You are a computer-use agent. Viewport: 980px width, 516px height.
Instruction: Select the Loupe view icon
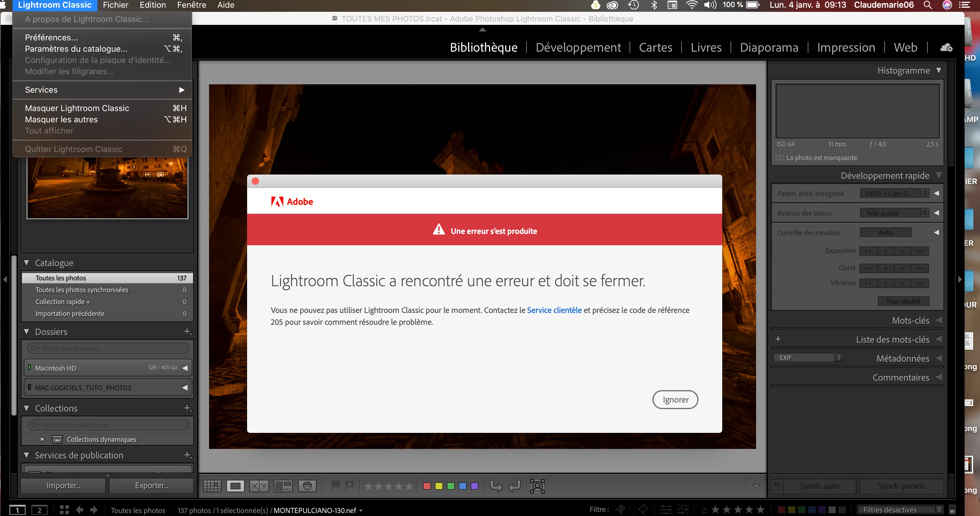tap(235, 486)
